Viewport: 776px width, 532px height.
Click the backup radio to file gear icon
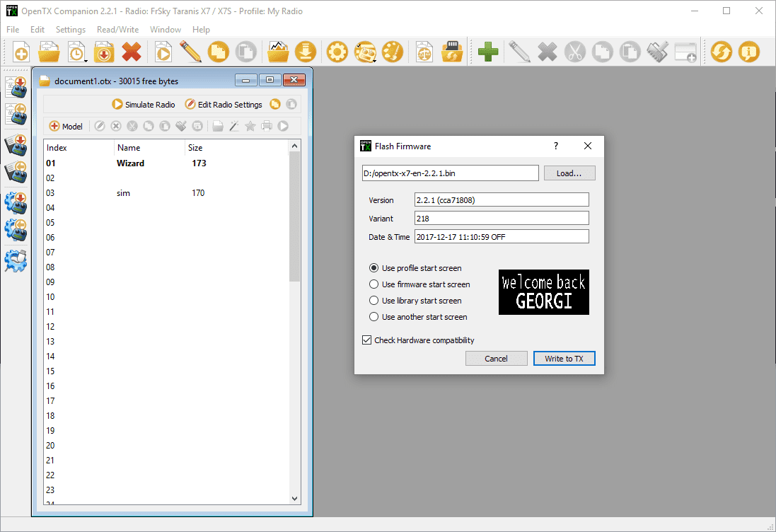point(16,230)
